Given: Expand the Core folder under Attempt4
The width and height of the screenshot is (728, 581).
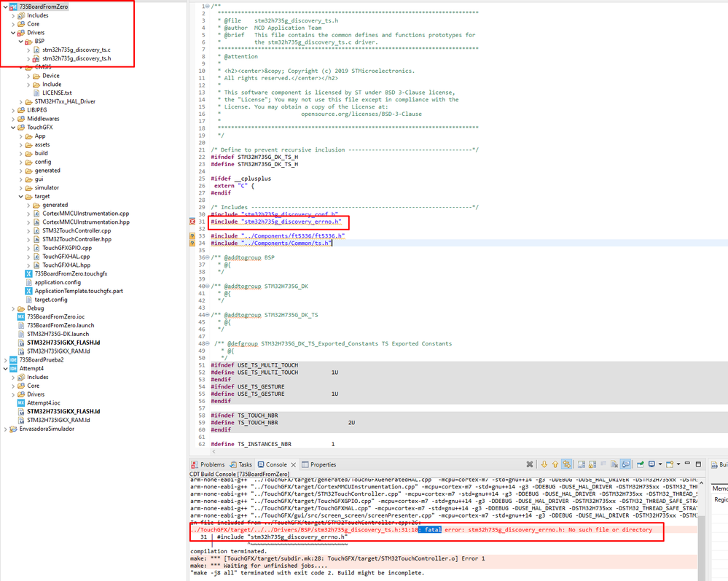Looking at the screenshot, I should (x=14, y=385).
